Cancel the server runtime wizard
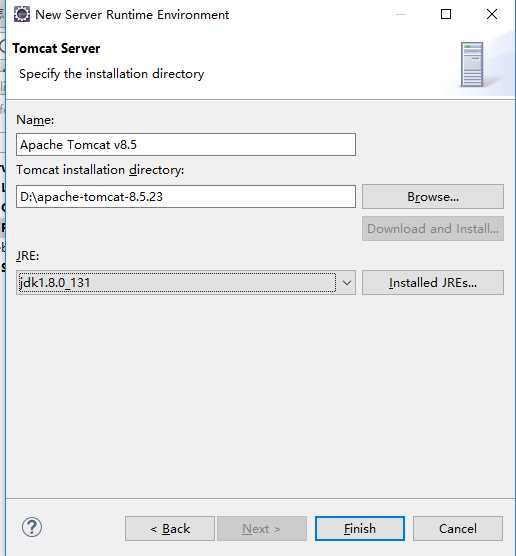 pyautogui.click(x=458, y=529)
